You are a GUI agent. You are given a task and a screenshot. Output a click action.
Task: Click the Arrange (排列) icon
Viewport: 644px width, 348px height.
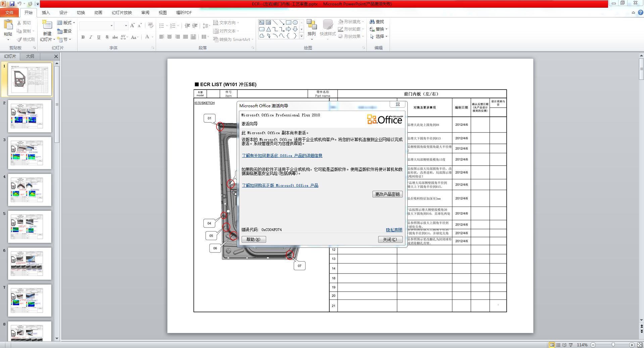click(312, 25)
